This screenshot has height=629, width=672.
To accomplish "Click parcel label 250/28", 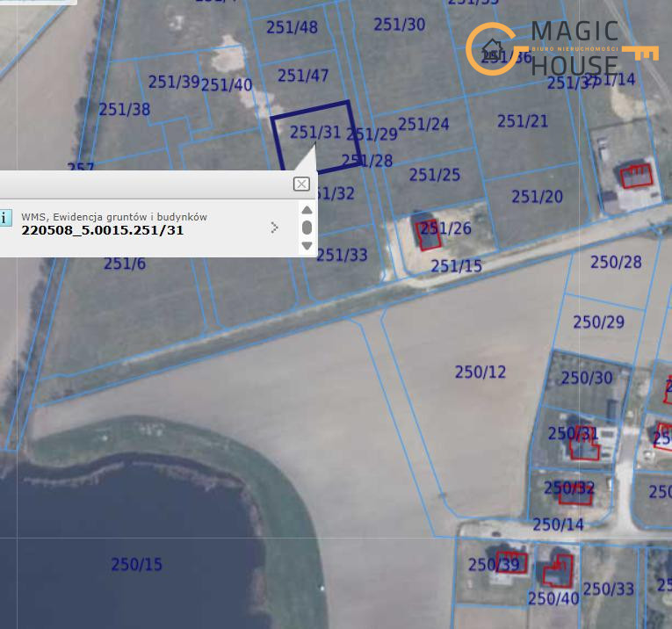I will 616,262.
